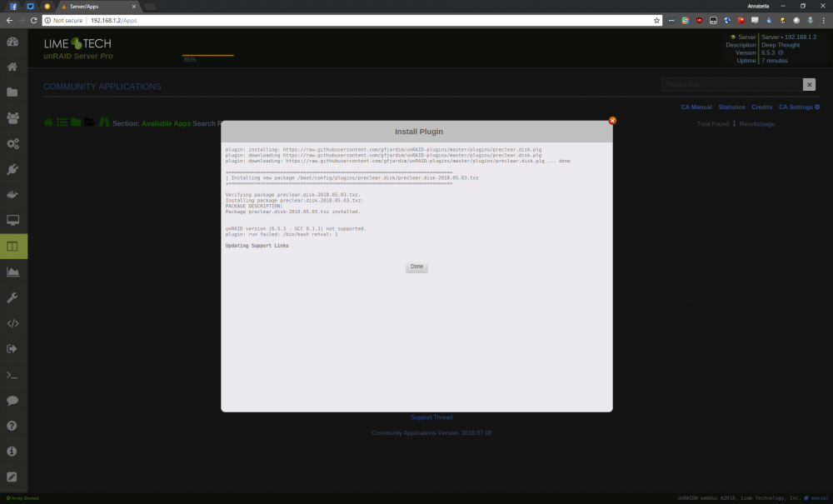This screenshot has height=504, width=833.
Task: Clear the search with the X button
Action: coord(809,84)
